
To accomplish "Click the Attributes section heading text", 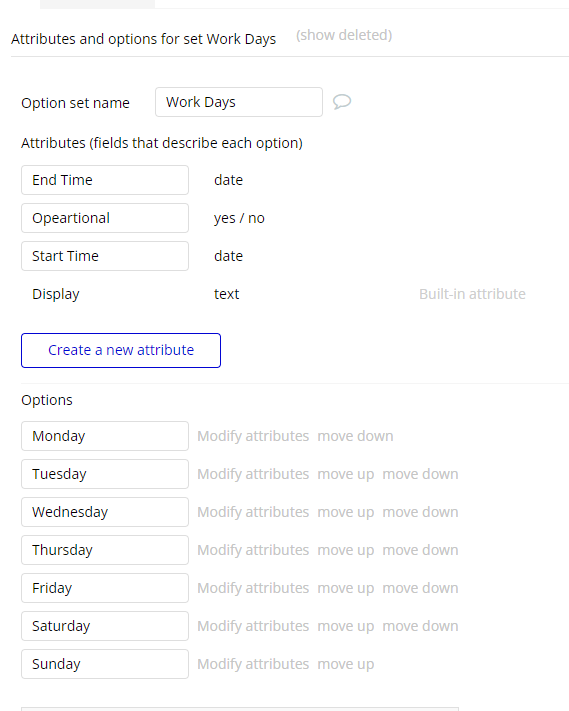I will tap(162, 143).
